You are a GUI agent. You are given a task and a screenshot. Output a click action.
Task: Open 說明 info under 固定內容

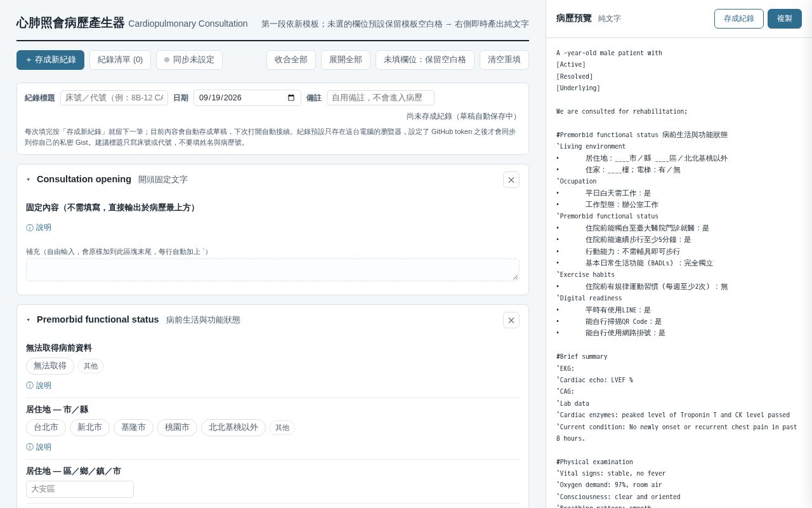click(x=39, y=228)
